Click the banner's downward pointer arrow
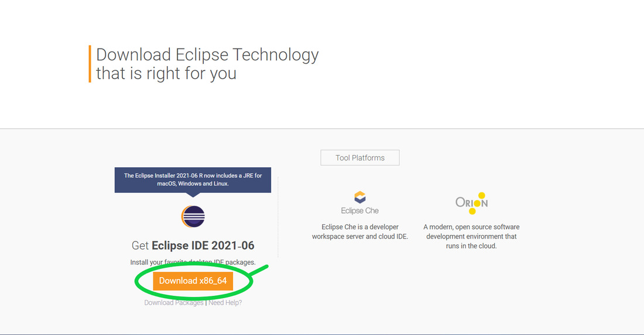Screen dimensions: 644x335 click(193, 195)
